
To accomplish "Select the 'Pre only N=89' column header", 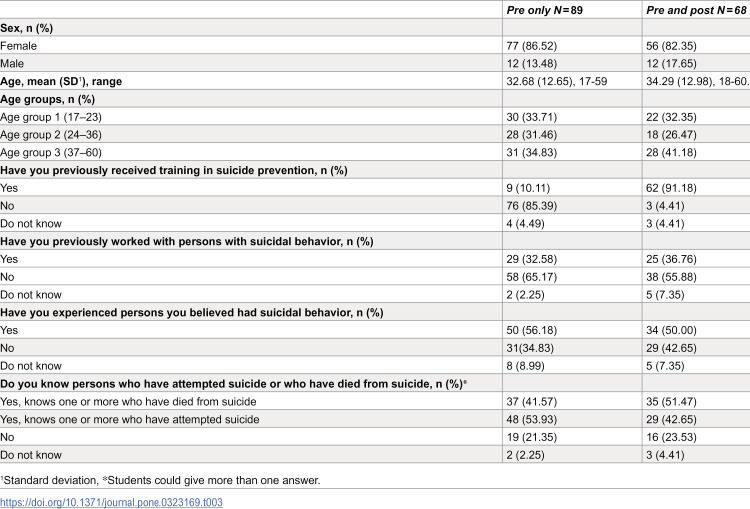I will (544, 10).
